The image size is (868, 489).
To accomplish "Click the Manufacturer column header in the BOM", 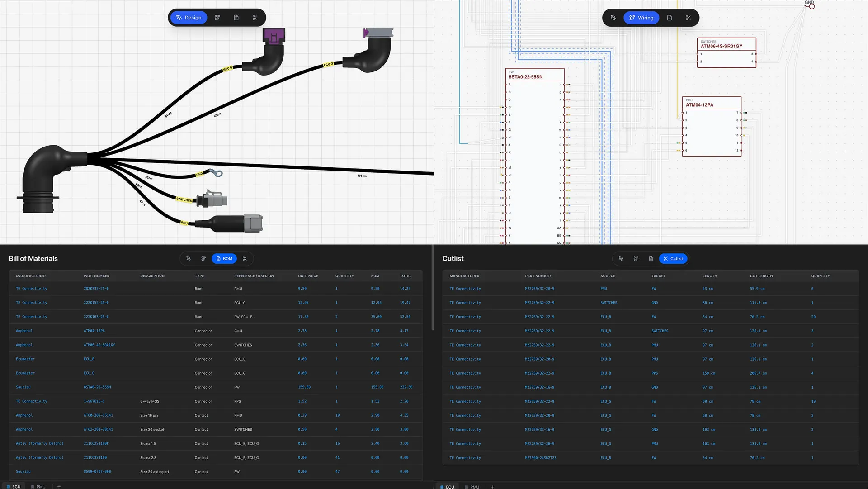I will pos(31,276).
